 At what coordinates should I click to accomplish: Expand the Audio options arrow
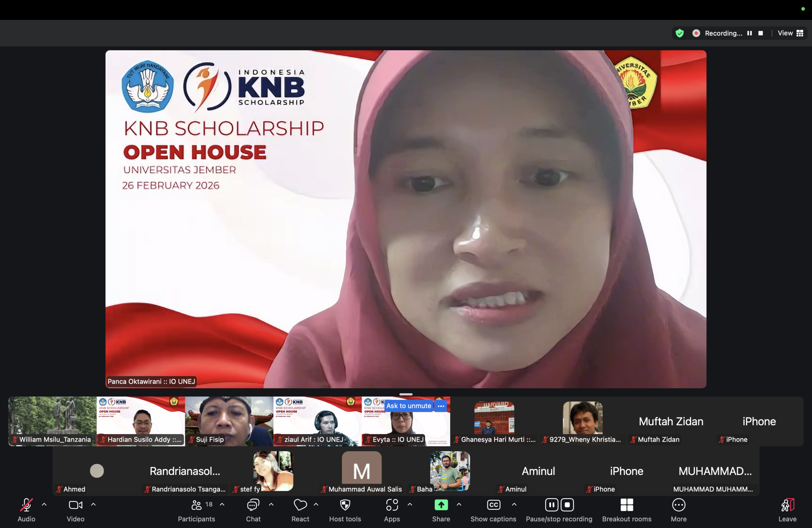pyautogui.click(x=44, y=504)
